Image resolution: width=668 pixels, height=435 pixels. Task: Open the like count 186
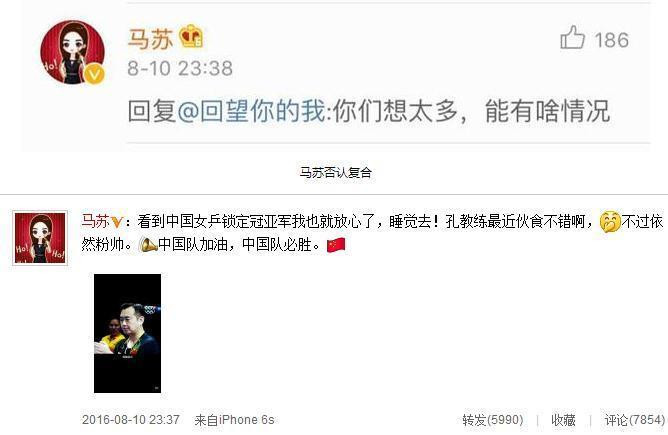pos(611,40)
